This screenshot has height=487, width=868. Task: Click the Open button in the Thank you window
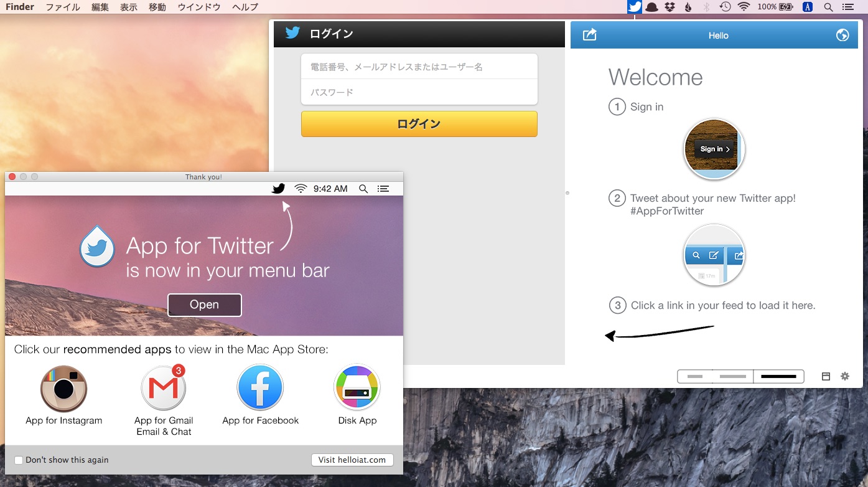tap(204, 305)
